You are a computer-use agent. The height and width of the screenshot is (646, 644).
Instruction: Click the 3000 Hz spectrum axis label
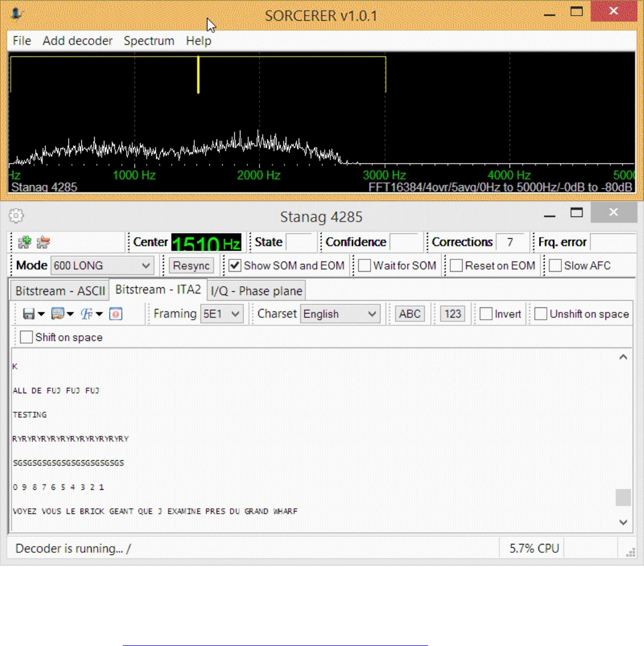pyautogui.click(x=385, y=175)
